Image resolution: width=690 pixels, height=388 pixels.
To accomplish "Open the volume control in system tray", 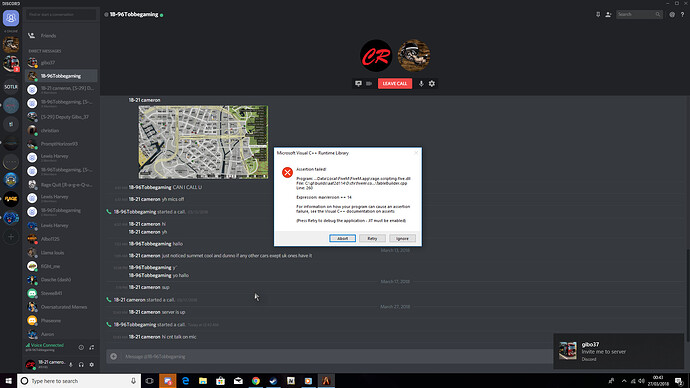I will [x=641, y=381].
